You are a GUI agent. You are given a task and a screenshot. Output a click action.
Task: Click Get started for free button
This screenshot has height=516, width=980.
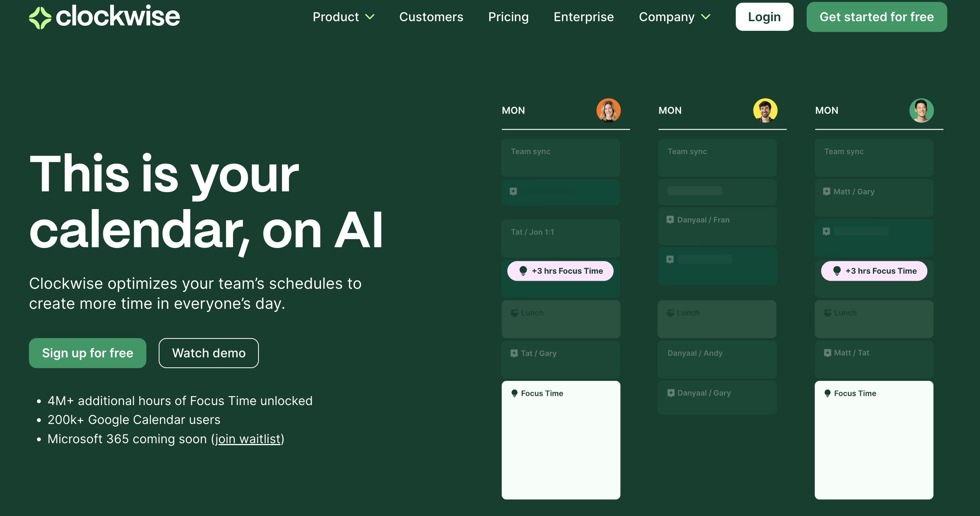[x=876, y=17]
